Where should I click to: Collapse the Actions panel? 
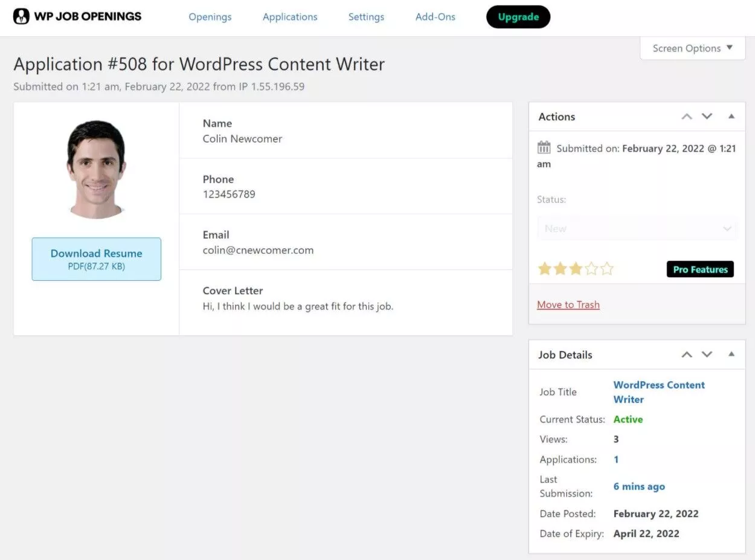(x=731, y=117)
